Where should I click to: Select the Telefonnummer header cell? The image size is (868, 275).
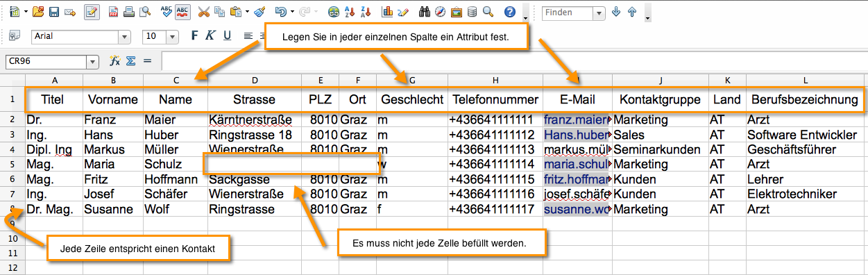click(x=495, y=100)
